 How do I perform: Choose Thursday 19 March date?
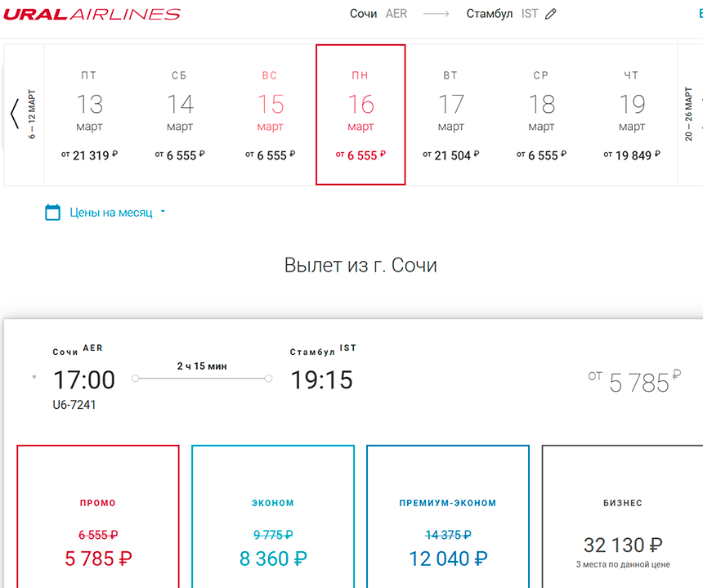coord(632,114)
